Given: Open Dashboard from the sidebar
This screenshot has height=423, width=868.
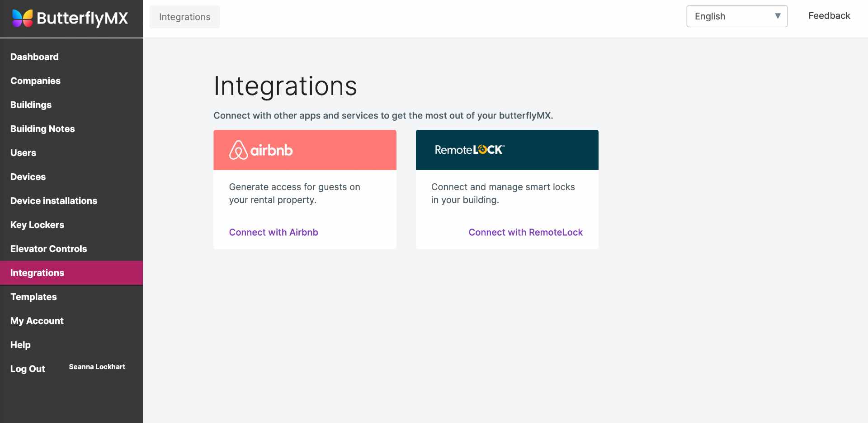Looking at the screenshot, I should coord(34,57).
